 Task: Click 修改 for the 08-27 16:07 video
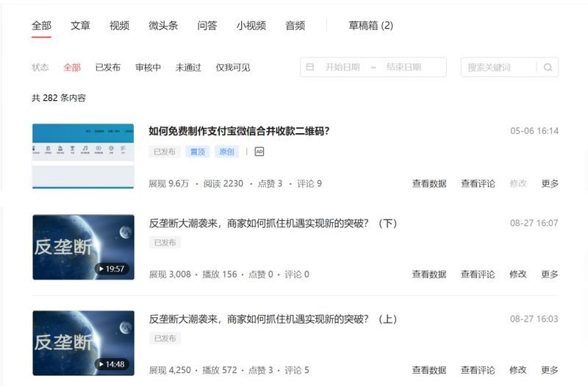click(x=518, y=274)
